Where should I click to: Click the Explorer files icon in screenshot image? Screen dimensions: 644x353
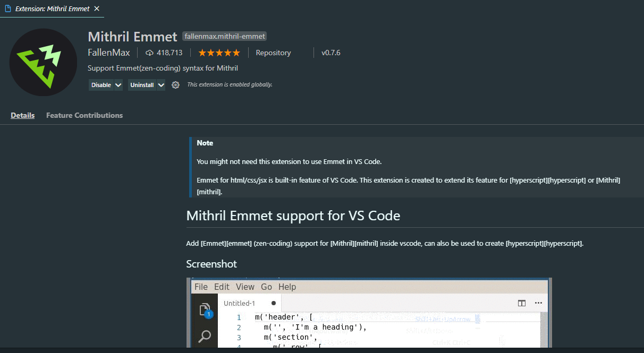205,311
